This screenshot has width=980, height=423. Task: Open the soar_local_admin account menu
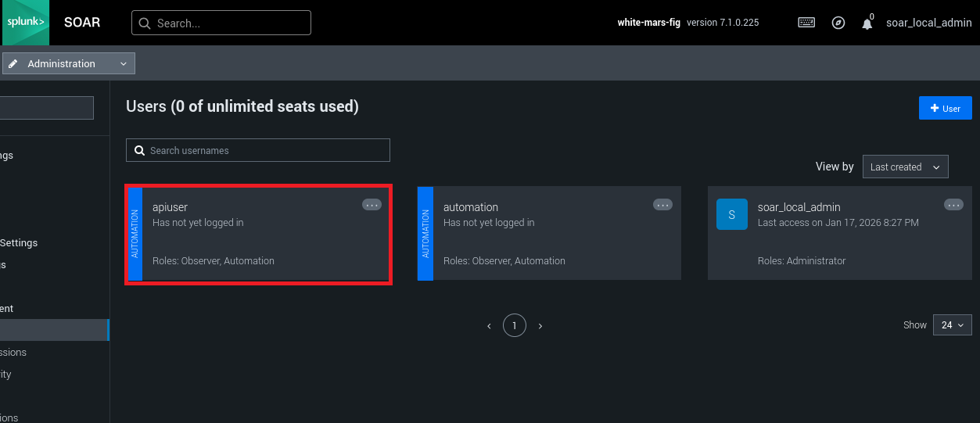(x=928, y=23)
